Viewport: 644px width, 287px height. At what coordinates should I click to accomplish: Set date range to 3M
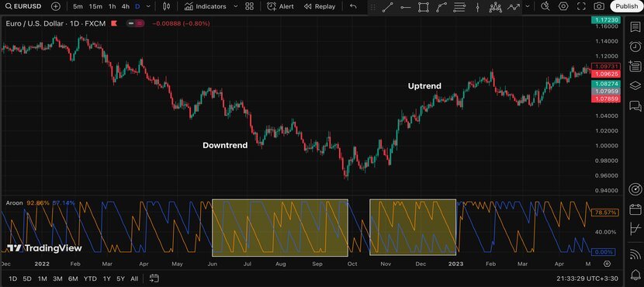point(57,278)
